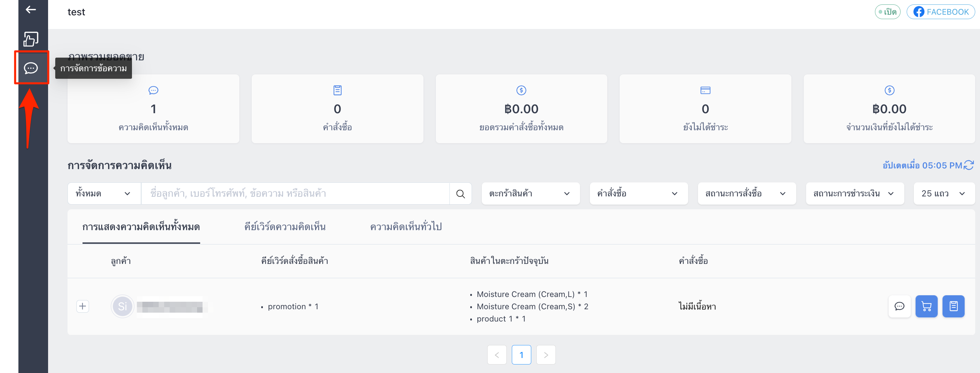980x373 pixels.
Task: Click the product 1 * 1 item
Action: point(501,319)
